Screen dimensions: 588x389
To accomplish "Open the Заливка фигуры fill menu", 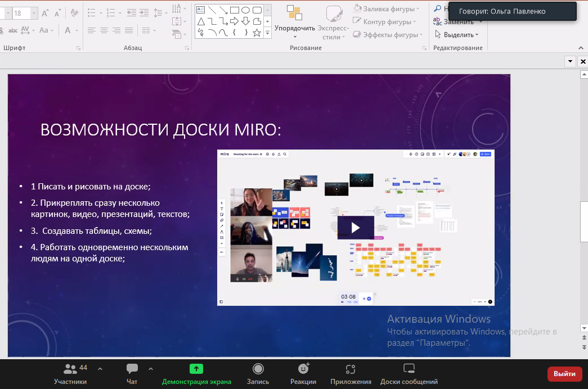I will 387,8.
